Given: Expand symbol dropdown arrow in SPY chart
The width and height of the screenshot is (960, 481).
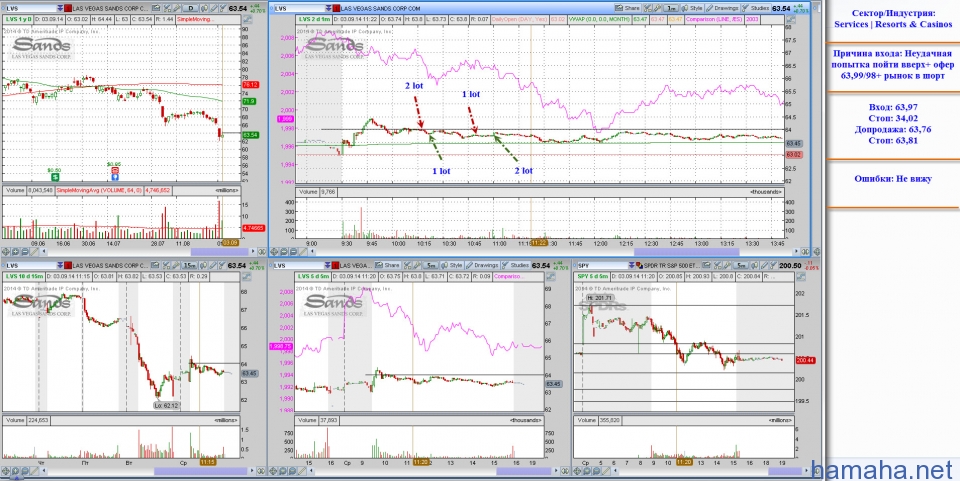Looking at the screenshot, I should point(631,266).
